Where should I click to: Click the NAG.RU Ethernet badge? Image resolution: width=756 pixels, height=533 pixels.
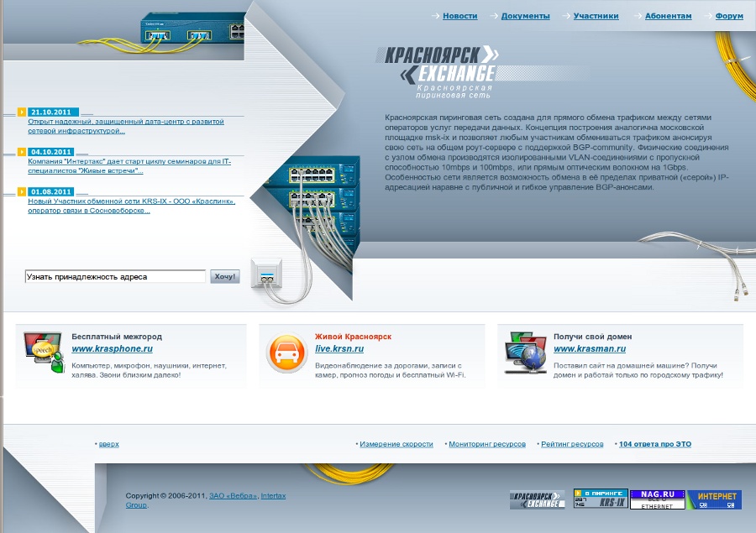[x=657, y=499]
